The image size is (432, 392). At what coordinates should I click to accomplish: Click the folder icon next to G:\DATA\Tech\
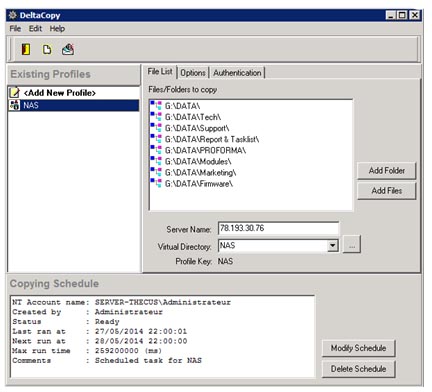click(156, 116)
